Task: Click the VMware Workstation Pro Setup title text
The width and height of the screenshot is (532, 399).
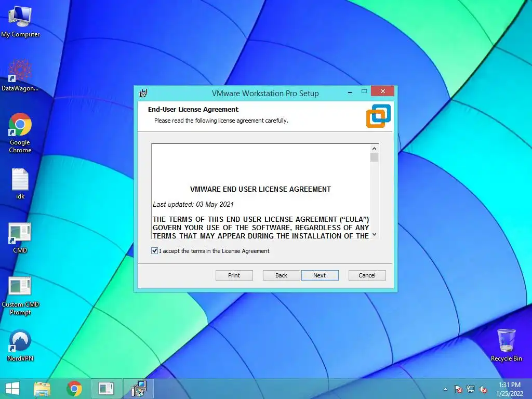Action: 265,94
